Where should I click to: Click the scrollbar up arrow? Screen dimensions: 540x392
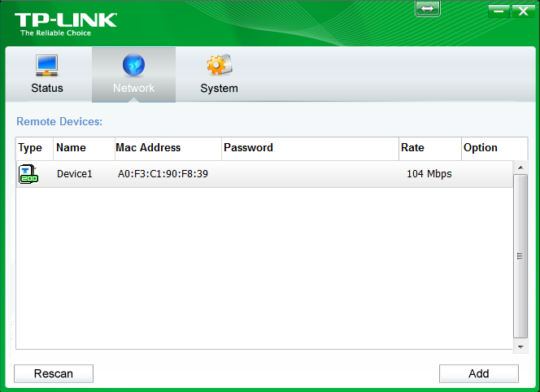coord(520,168)
